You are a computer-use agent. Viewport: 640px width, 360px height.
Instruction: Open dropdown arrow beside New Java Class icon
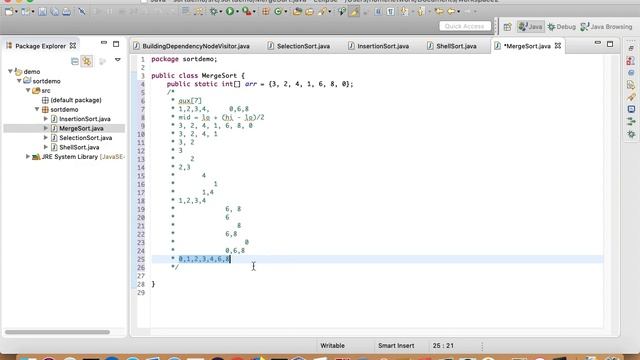(286, 11)
